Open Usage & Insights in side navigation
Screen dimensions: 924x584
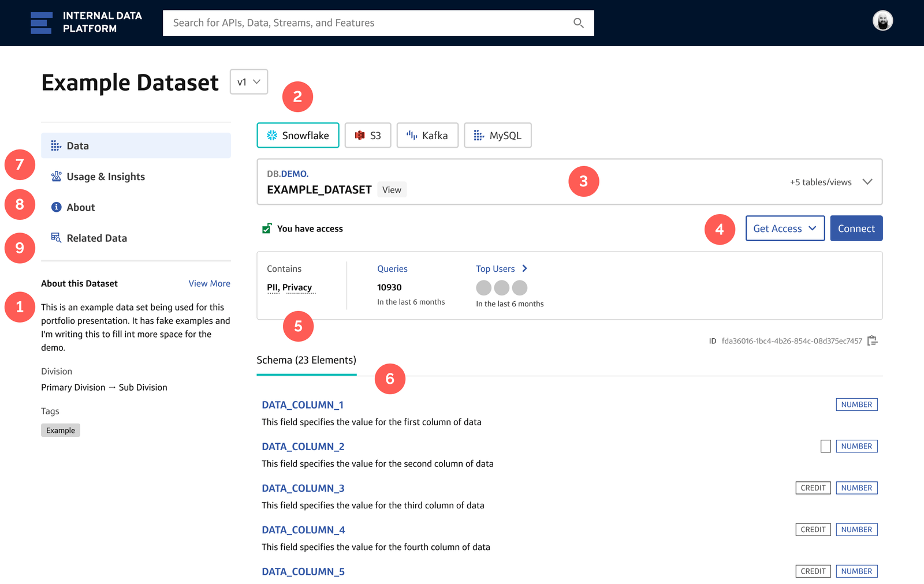136,177
